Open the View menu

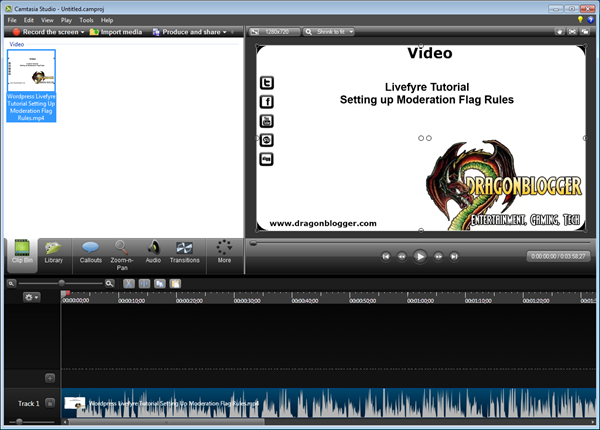[47, 20]
